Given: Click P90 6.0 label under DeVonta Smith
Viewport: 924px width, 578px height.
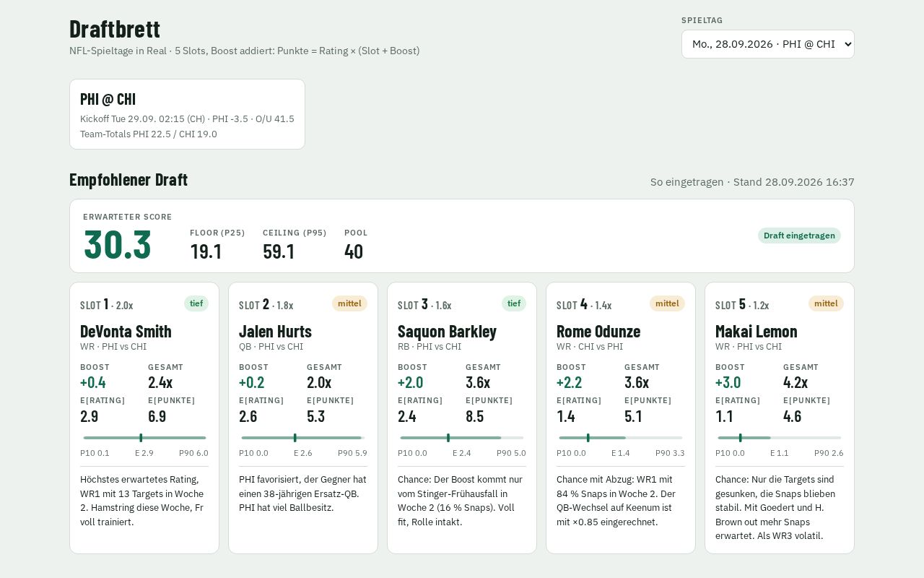Looking at the screenshot, I should click(x=193, y=453).
